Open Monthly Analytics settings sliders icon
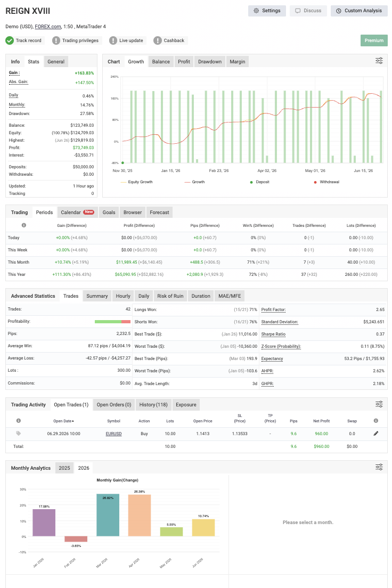The image size is (392, 588). click(379, 467)
